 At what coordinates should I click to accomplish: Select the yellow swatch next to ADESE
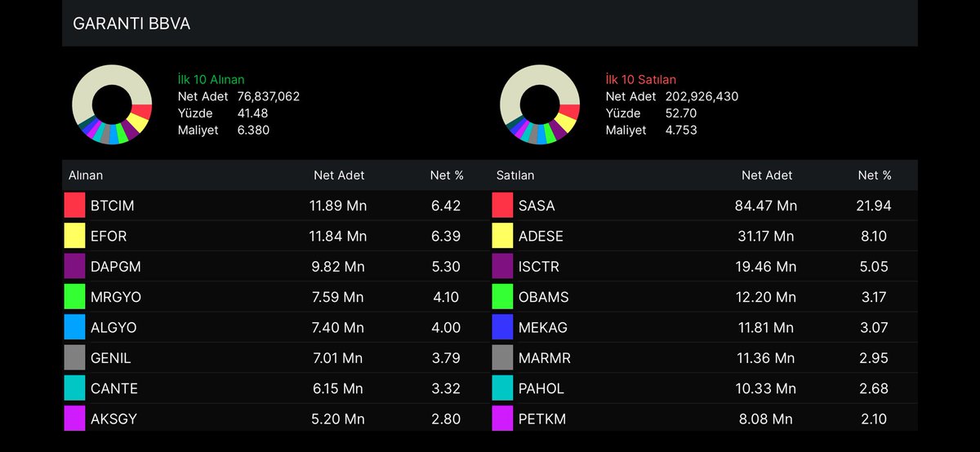502,236
